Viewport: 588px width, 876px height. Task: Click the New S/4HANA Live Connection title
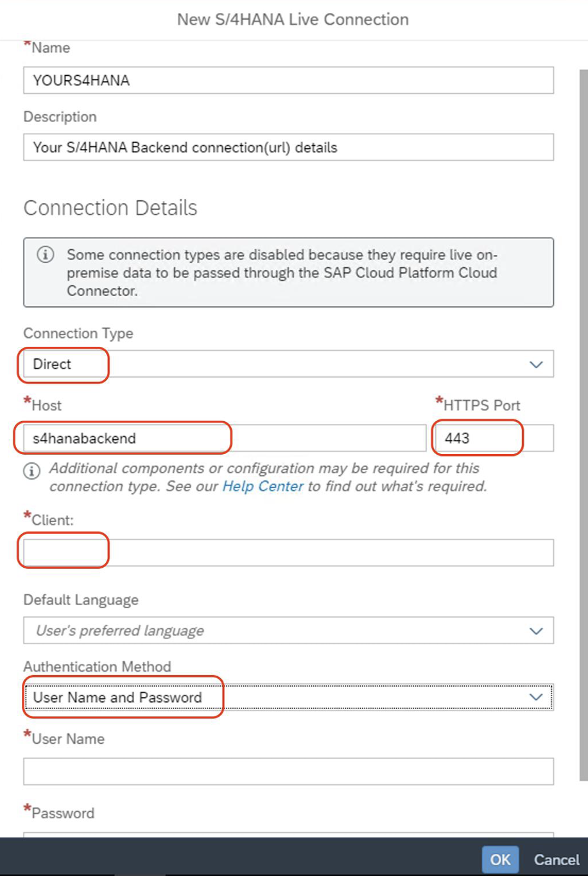point(293,19)
